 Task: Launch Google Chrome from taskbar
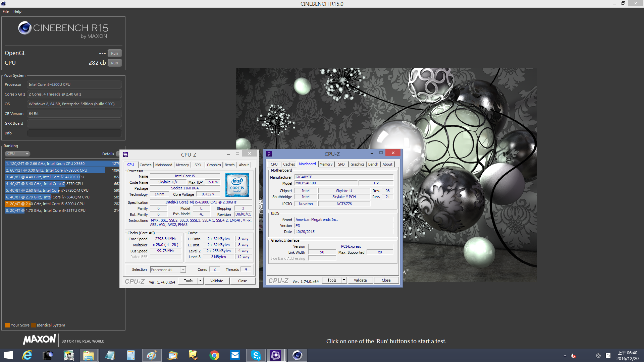[x=214, y=355]
